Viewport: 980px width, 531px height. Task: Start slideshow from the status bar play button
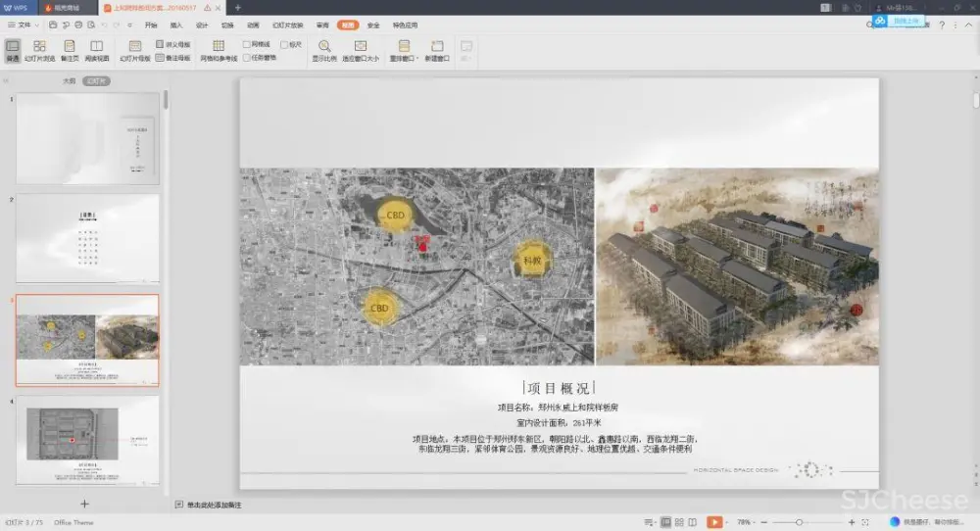pos(715,522)
